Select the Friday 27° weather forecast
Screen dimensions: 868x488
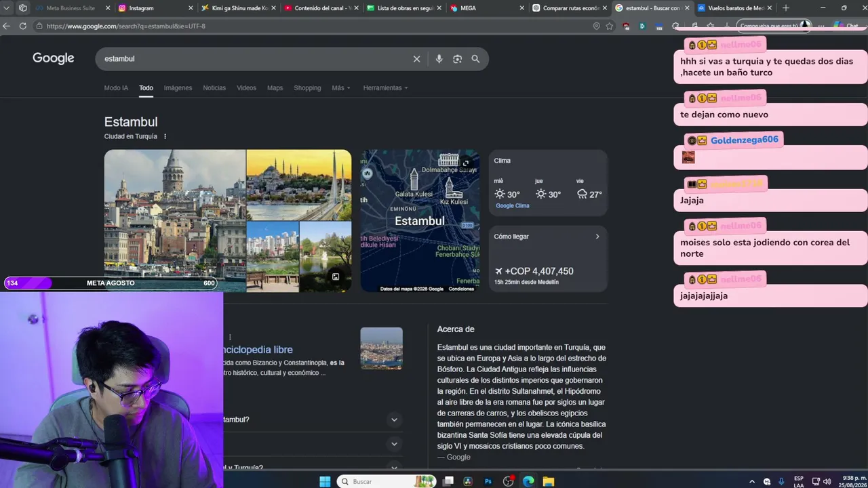[589, 189]
